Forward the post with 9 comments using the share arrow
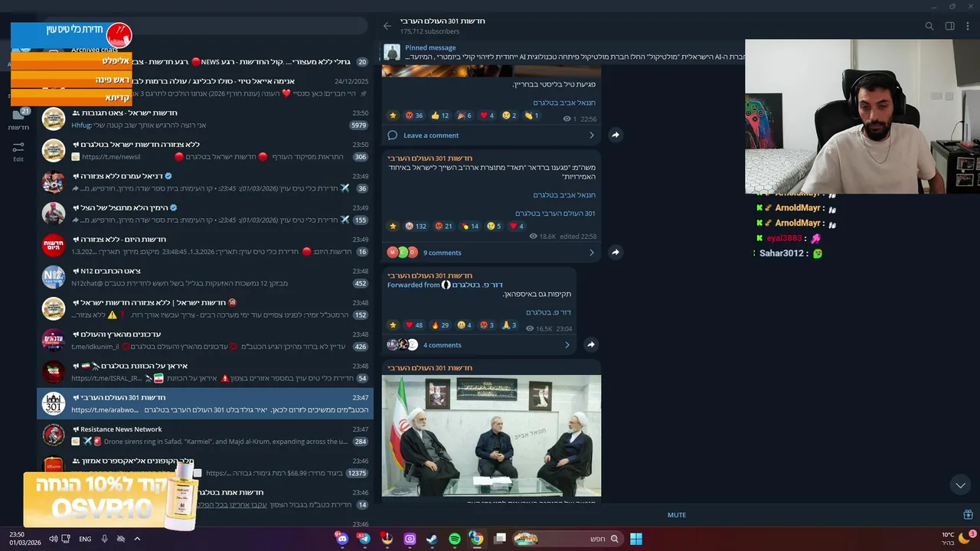Screen dimensions: 980x551 (615, 252)
